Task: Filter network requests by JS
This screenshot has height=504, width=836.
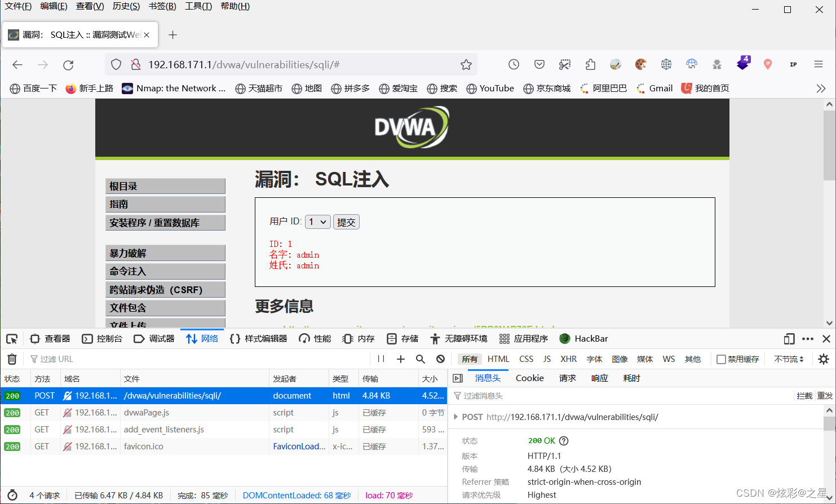Action: click(547, 359)
